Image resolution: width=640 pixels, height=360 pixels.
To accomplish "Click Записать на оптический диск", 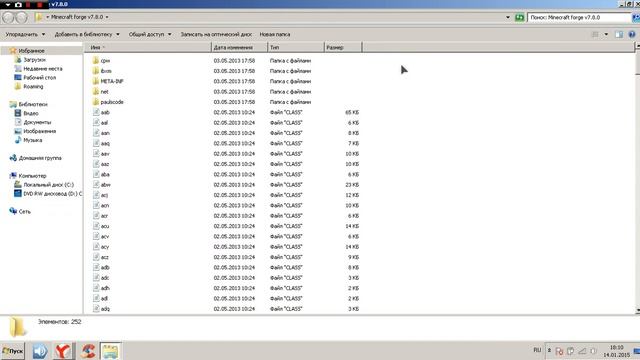I will click(216, 34).
